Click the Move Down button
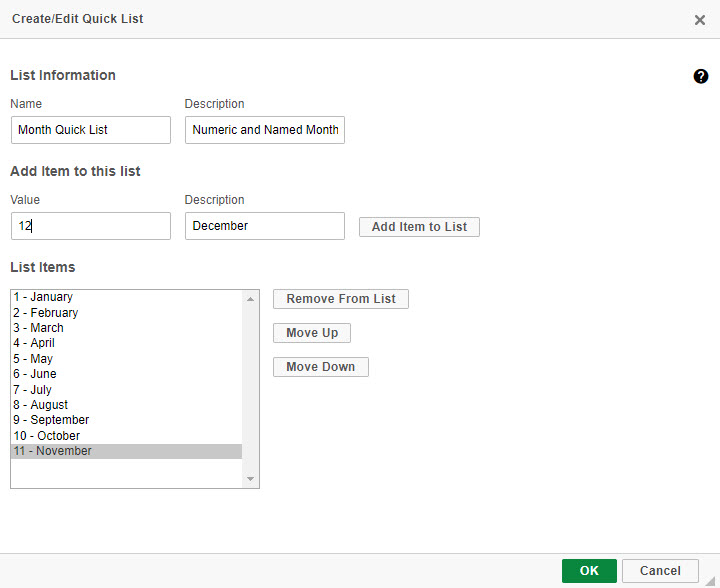This screenshot has height=588, width=720. point(321,367)
